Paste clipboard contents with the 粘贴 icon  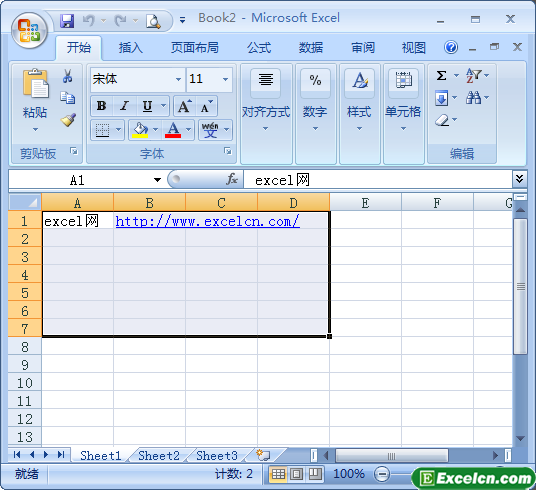(x=35, y=84)
